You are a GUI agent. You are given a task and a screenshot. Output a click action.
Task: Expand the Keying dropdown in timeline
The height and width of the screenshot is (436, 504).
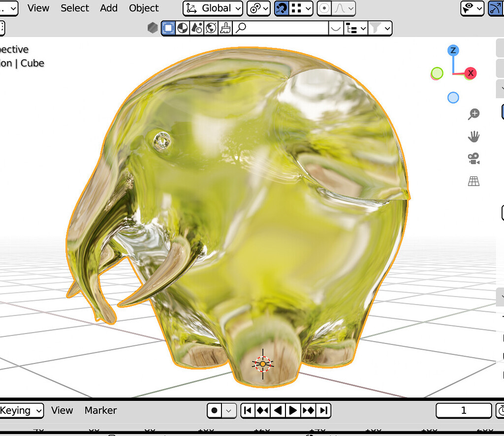[21, 410]
